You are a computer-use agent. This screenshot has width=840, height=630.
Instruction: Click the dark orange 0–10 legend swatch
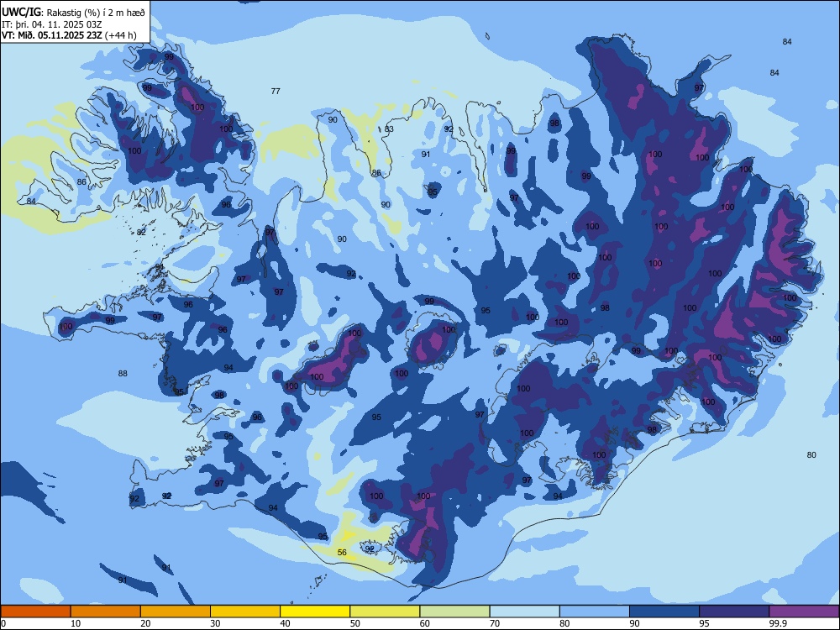(35, 612)
